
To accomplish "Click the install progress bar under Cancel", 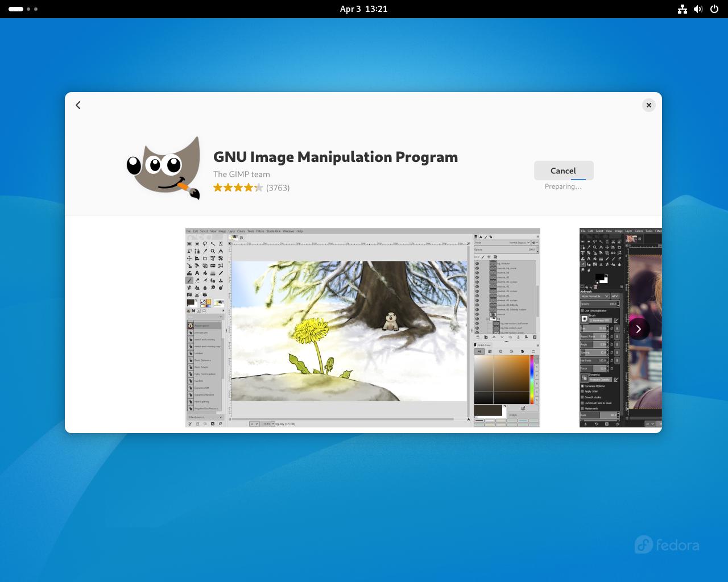I will [563, 179].
